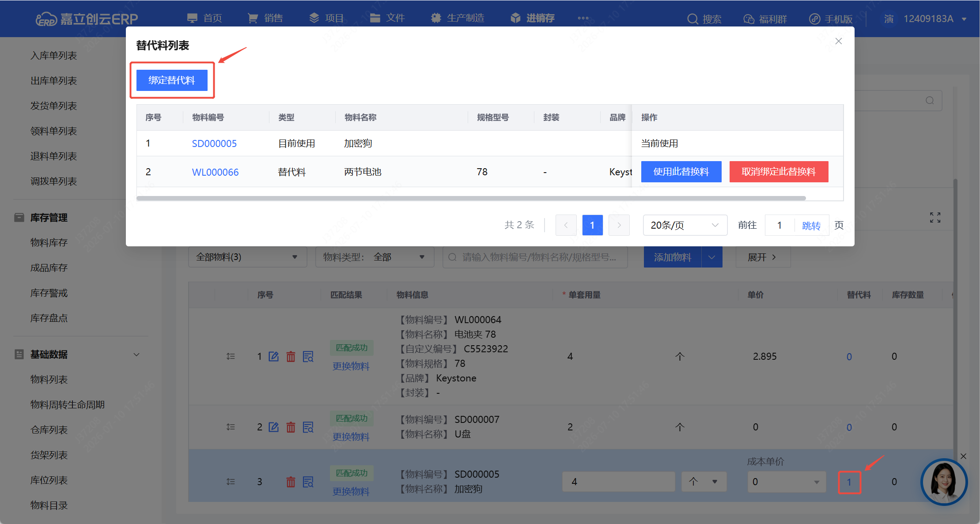Open the 20条/页 page size dropdown
Screen dimensions: 980x524
point(685,225)
